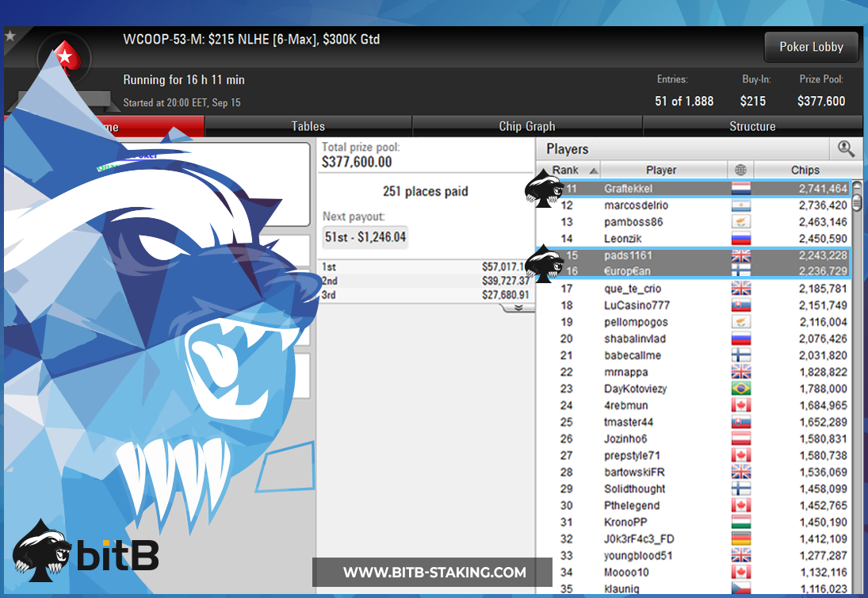This screenshot has height=598, width=868.
Task: Click the next payout 51st - $1,246.04 field
Action: point(365,237)
